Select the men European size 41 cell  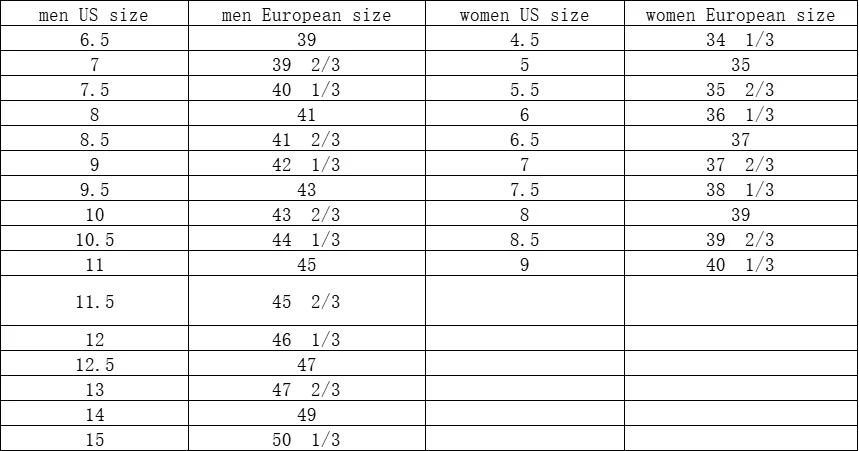306,115
